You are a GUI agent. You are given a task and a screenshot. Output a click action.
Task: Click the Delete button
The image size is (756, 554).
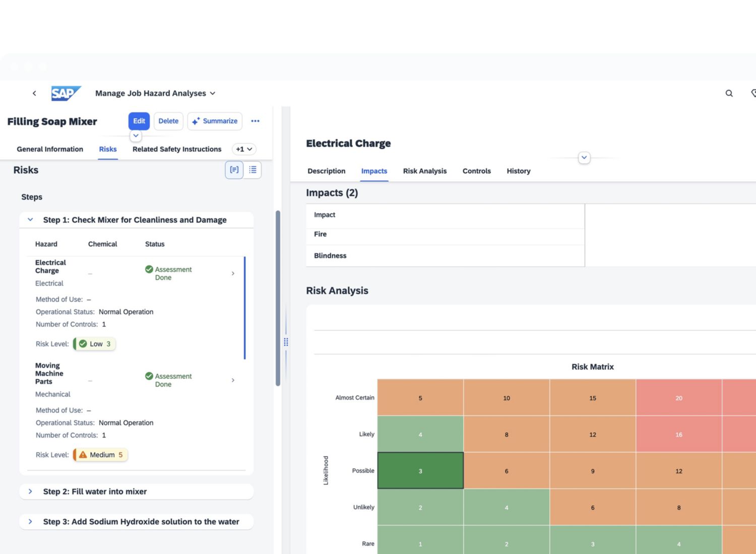click(168, 121)
